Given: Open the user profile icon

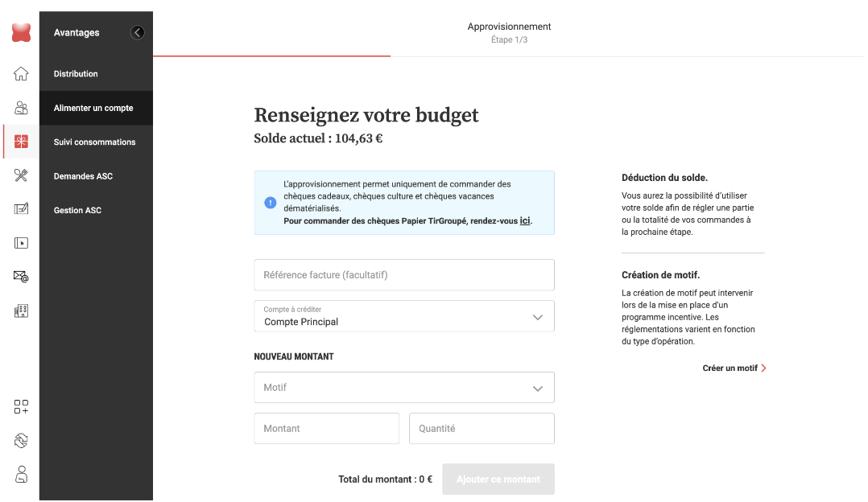Looking at the screenshot, I should [x=21, y=475].
